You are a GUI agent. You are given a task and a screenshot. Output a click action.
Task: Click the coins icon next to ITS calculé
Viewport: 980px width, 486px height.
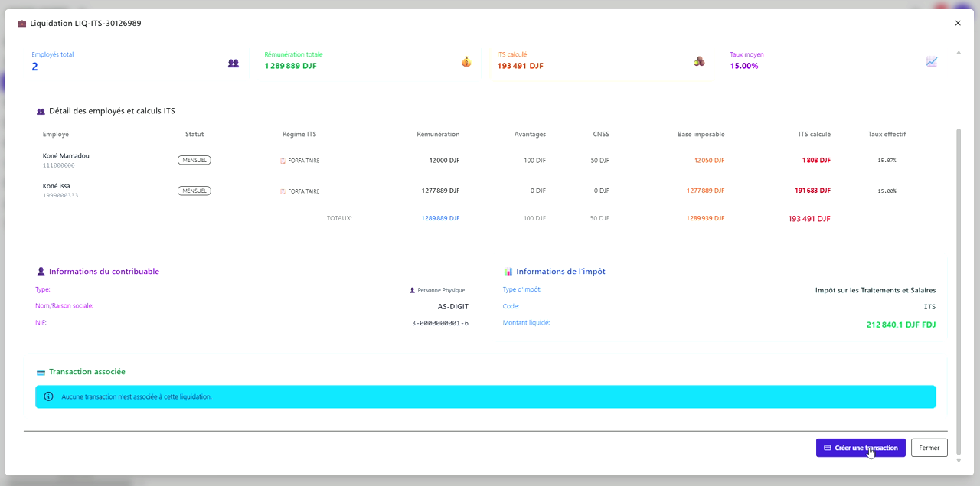point(699,61)
